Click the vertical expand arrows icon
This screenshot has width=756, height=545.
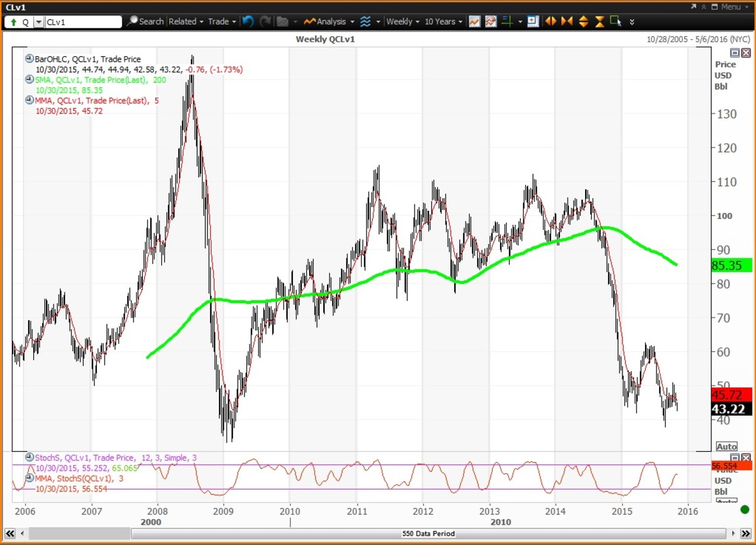tap(583, 21)
